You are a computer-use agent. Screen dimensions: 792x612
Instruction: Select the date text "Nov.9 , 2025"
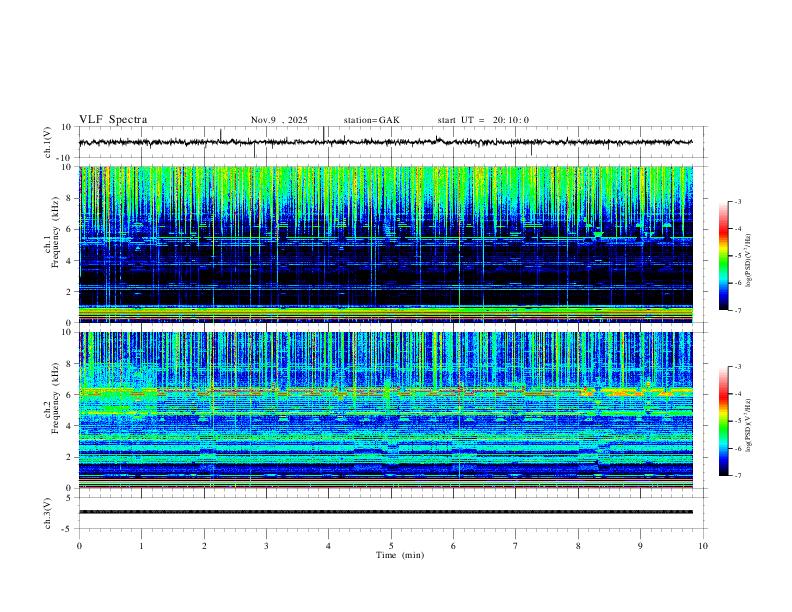[279, 120]
